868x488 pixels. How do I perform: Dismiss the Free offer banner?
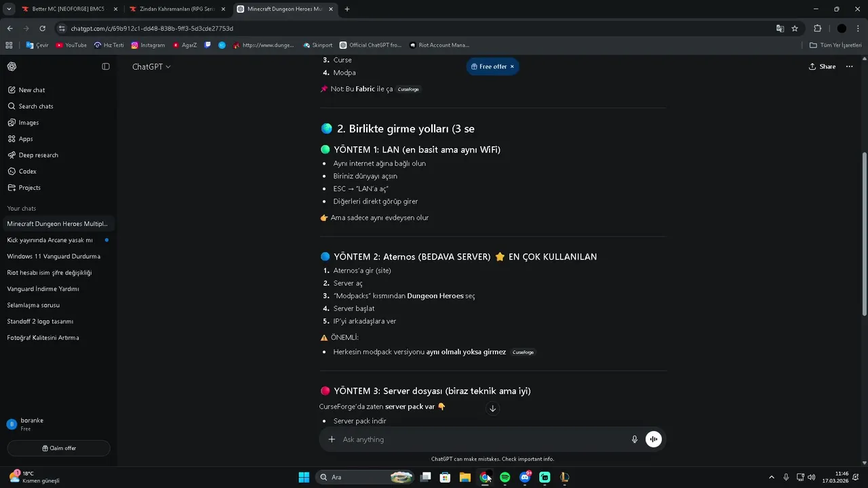point(512,66)
